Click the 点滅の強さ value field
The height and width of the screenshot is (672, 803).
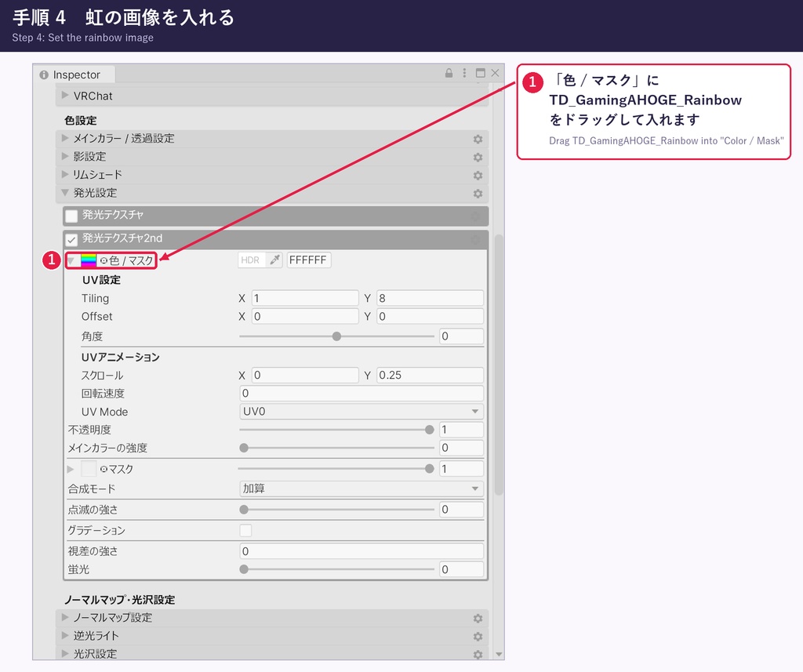[x=461, y=510]
